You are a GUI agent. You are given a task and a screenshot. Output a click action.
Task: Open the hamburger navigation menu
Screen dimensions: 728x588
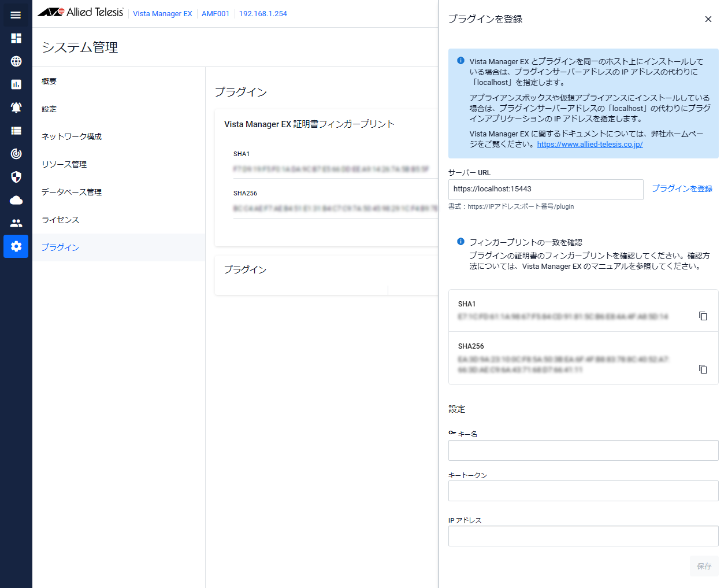pos(16,15)
